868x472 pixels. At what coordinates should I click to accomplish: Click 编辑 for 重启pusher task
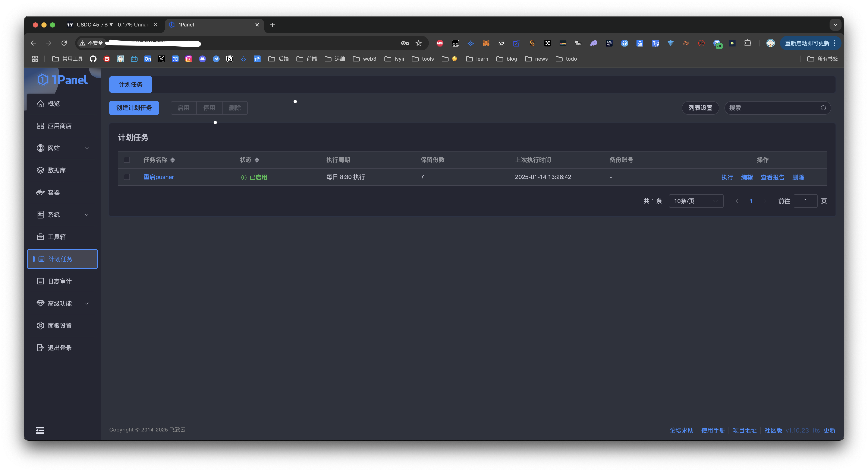(x=747, y=177)
